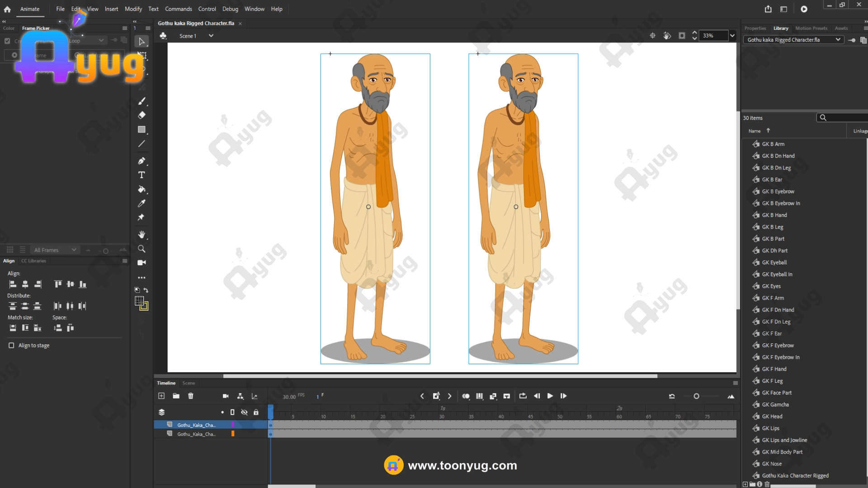Play the timeline animation

click(x=550, y=396)
